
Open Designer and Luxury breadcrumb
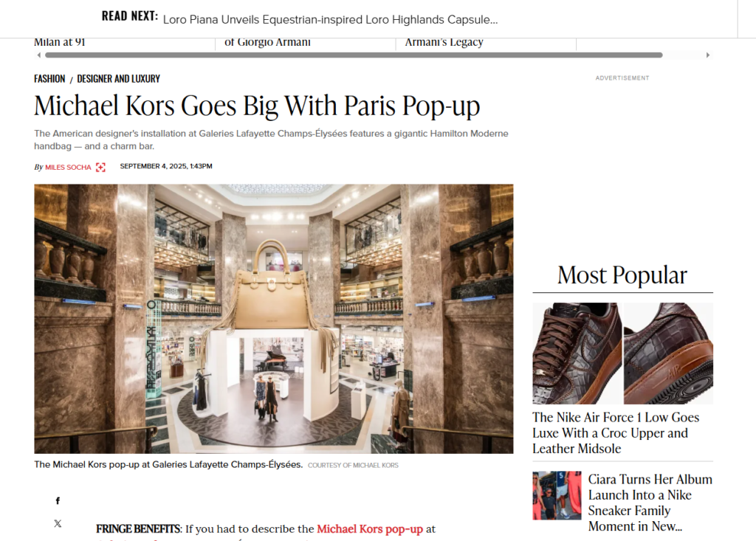coord(119,78)
